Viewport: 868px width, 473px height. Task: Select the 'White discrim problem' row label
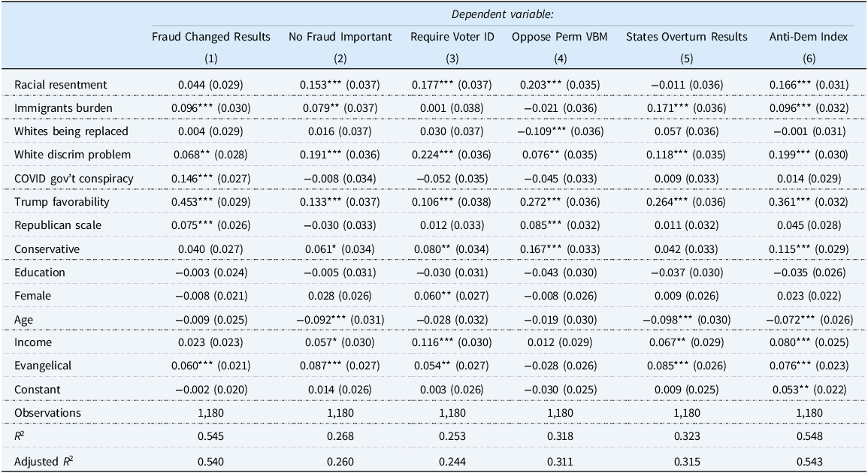pyautogui.click(x=73, y=155)
